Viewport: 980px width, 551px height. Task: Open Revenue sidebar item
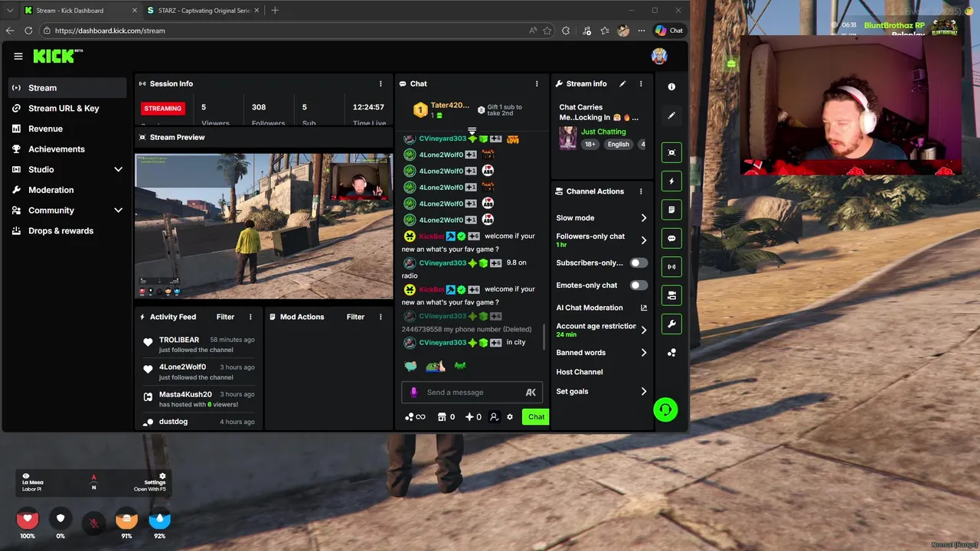(x=67, y=129)
